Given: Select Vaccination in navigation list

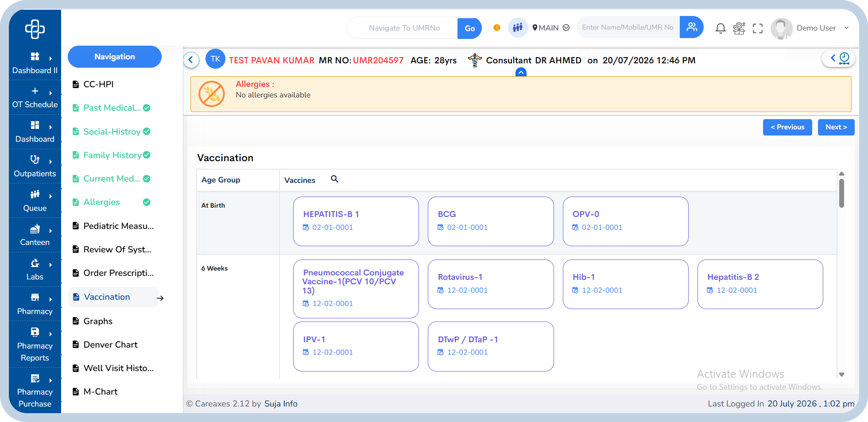Looking at the screenshot, I should (113, 297).
